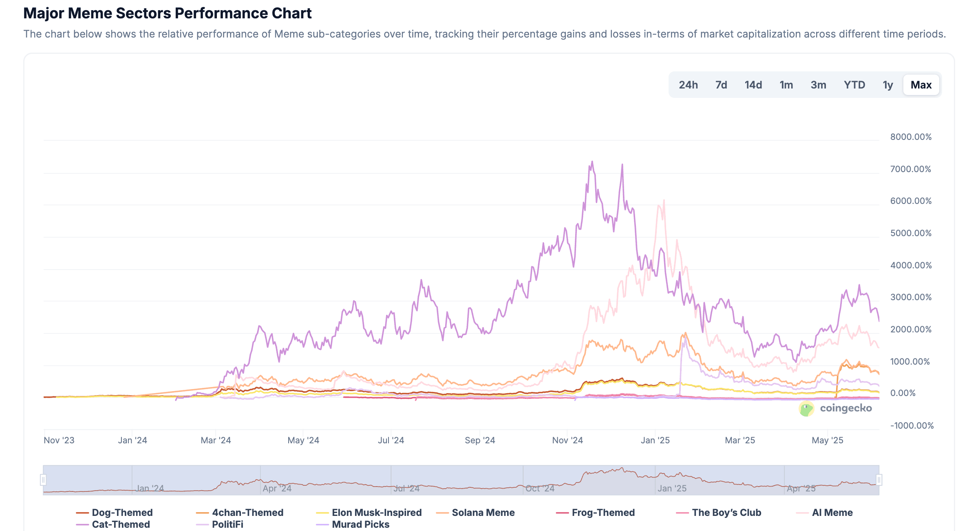This screenshot has height=531, width=980.
Task: Toggle Solana Meme legend item
Action: [x=483, y=512]
